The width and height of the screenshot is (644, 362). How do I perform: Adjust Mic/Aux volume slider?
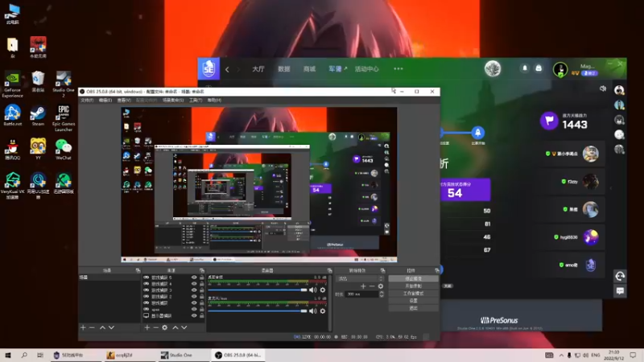[258, 311]
